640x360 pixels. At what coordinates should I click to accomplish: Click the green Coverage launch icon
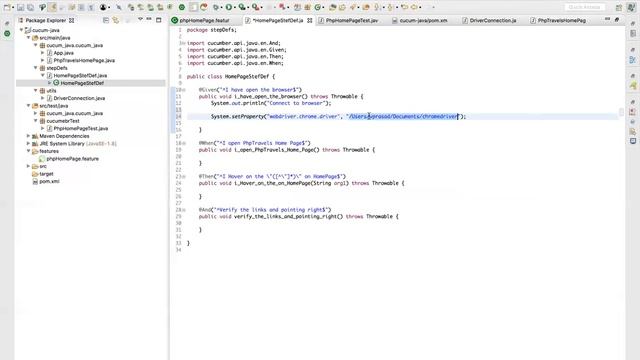pos(241,7)
